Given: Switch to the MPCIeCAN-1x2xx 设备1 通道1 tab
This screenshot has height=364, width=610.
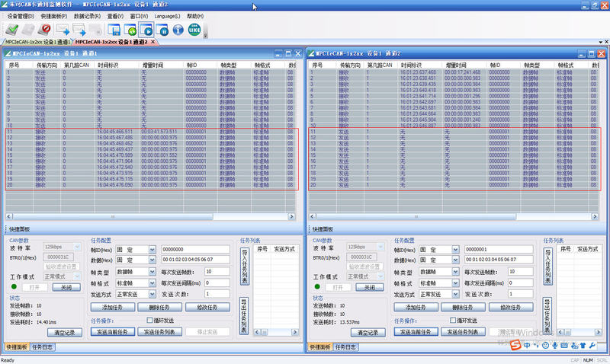Looking at the screenshot, I should click(37, 42).
